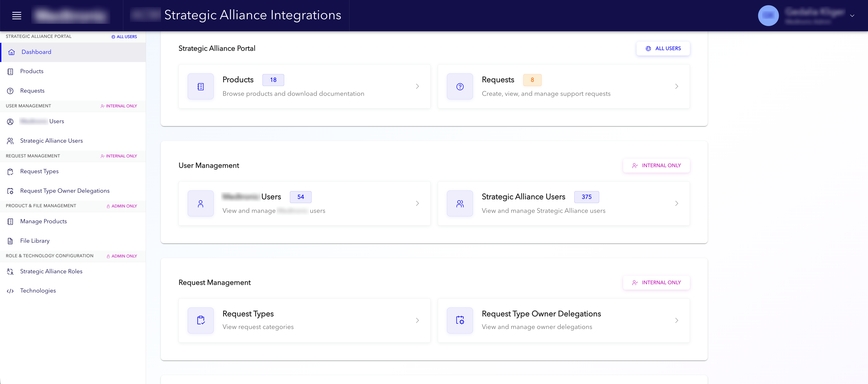The image size is (868, 384).
Task: Switch to the Dashboard view in the sidebar
Action: click(36, 52)
